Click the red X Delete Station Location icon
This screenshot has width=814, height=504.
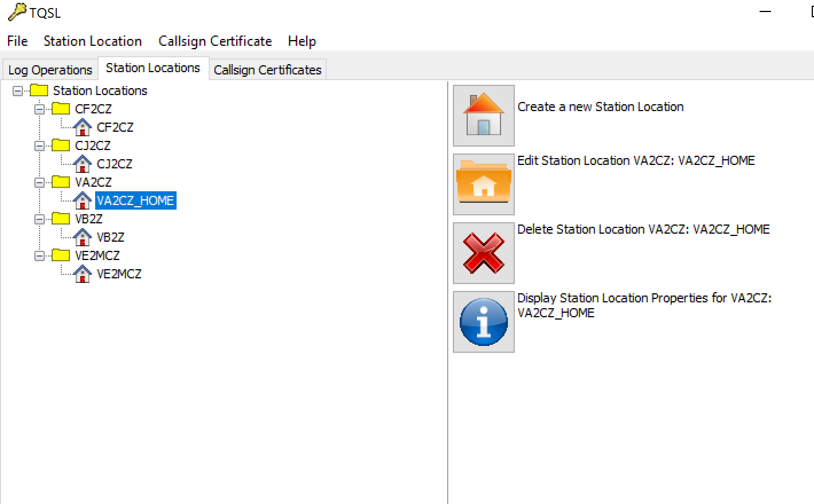pyautogui.click(x=484, y=253)
